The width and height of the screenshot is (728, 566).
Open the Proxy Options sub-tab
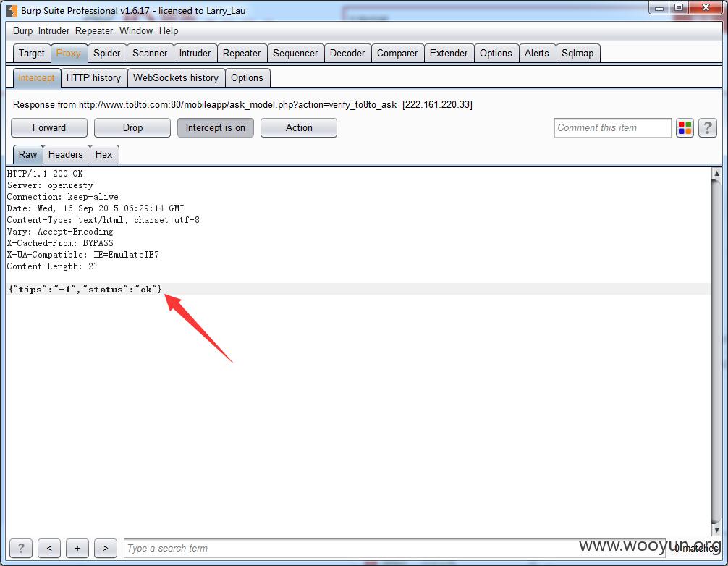click(247, 78)
